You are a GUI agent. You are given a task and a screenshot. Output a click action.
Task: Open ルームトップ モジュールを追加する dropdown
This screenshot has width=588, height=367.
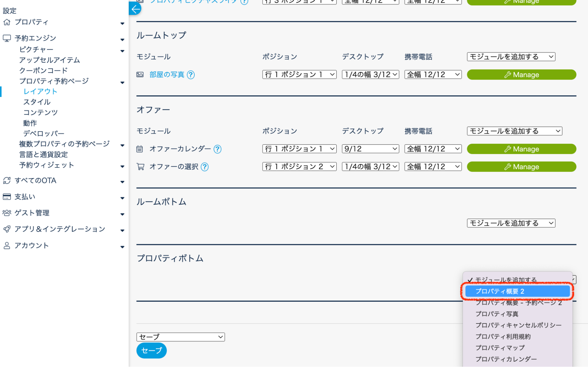tap(511, 57)
